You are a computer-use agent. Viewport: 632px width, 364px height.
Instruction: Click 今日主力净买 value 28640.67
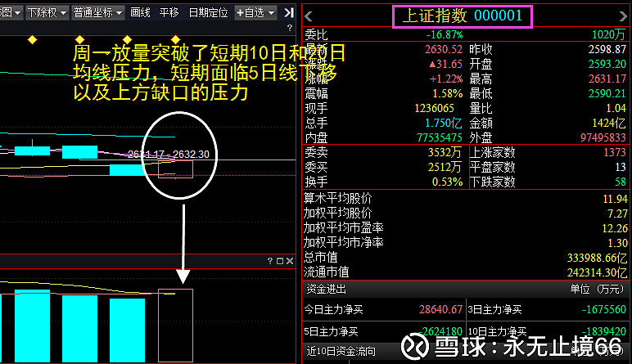pyautogui.click(x=440, y=309)
